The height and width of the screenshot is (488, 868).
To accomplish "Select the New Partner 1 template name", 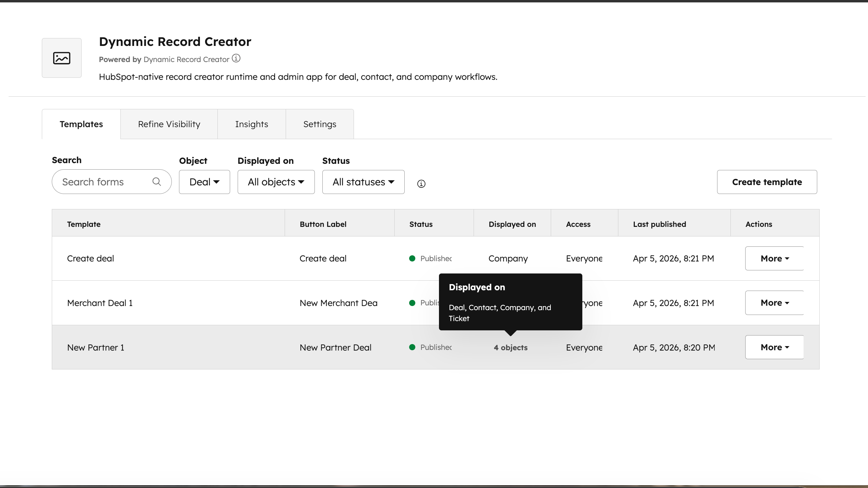I will tap(96, 347).
